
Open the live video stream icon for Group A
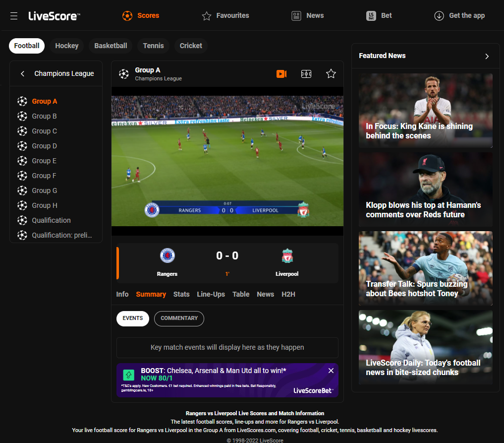[x=281, y=73]
